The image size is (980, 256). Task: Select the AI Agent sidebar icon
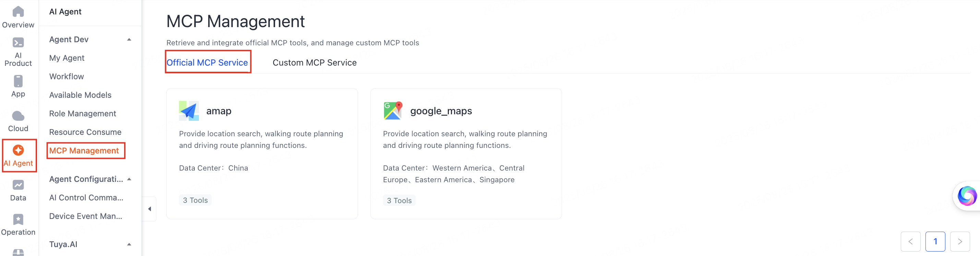pos(18,150)
